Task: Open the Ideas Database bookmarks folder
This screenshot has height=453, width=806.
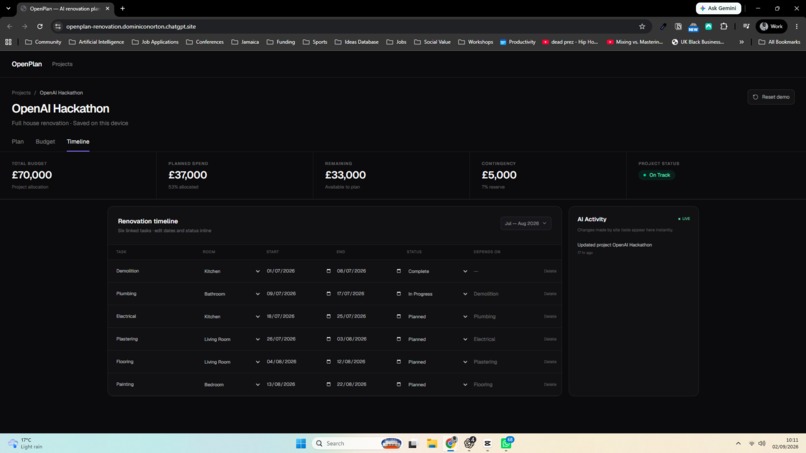Action: [357, 42]
